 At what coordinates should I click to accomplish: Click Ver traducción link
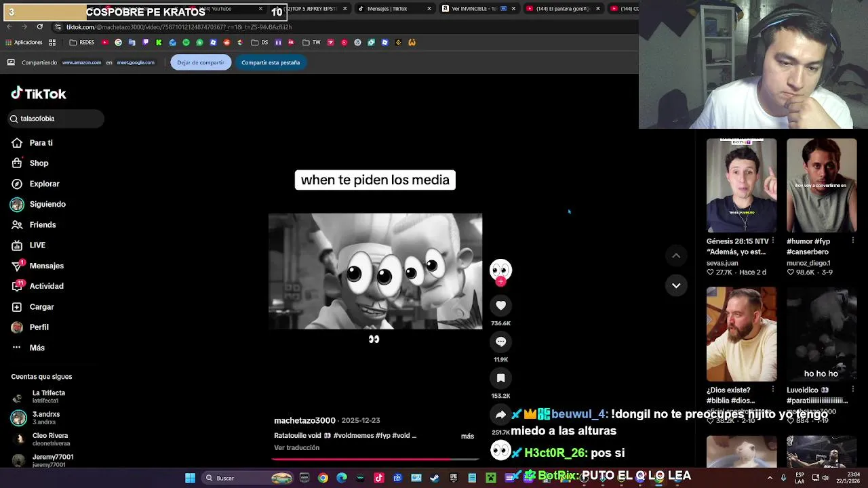point(296,448)
